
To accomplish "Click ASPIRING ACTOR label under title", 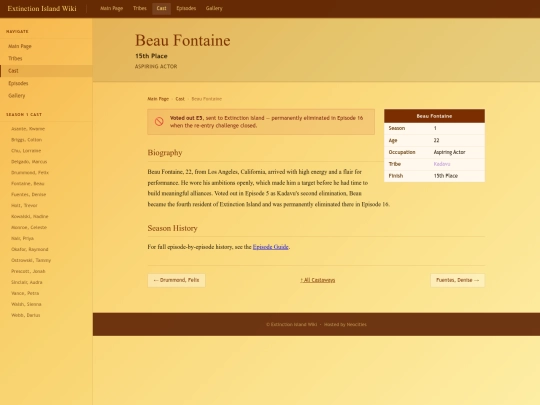I will [156, 66].
